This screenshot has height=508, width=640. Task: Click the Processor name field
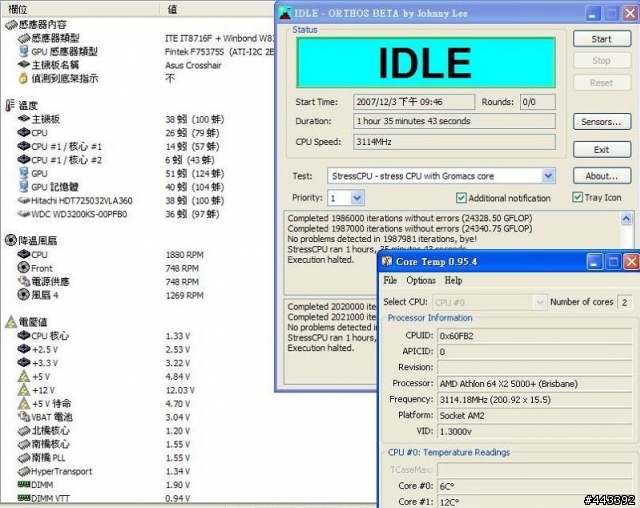535,384
